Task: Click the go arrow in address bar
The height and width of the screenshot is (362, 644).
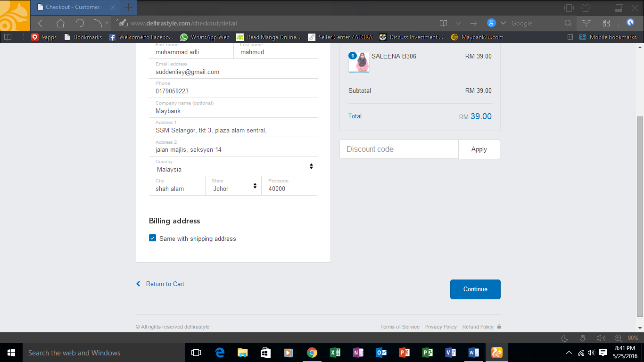Action: tap(473, 23)
